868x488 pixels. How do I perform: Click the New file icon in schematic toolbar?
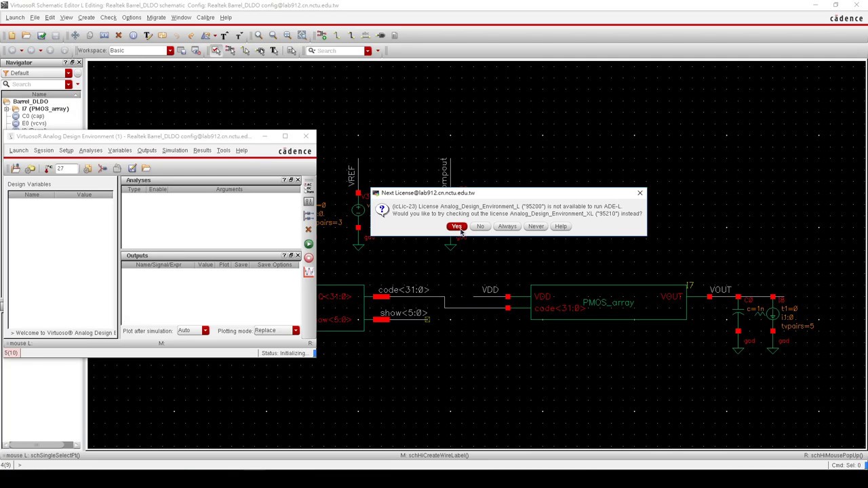pos(12,35)
